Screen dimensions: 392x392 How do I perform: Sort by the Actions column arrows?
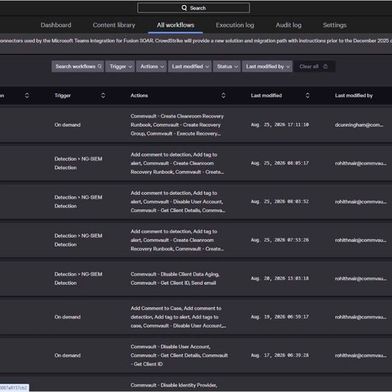pyautogui.click(x=223, y=96)
